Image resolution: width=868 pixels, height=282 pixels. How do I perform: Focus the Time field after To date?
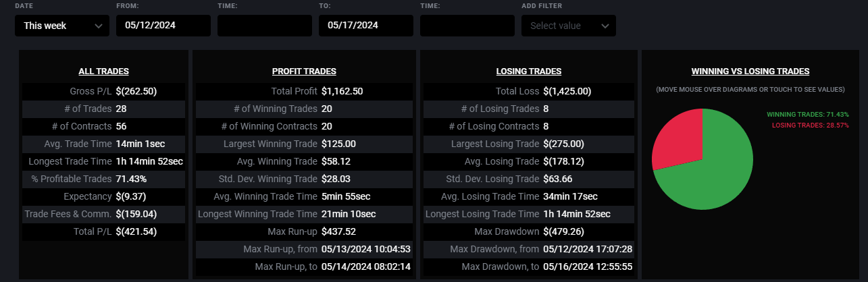coord(467,26)
